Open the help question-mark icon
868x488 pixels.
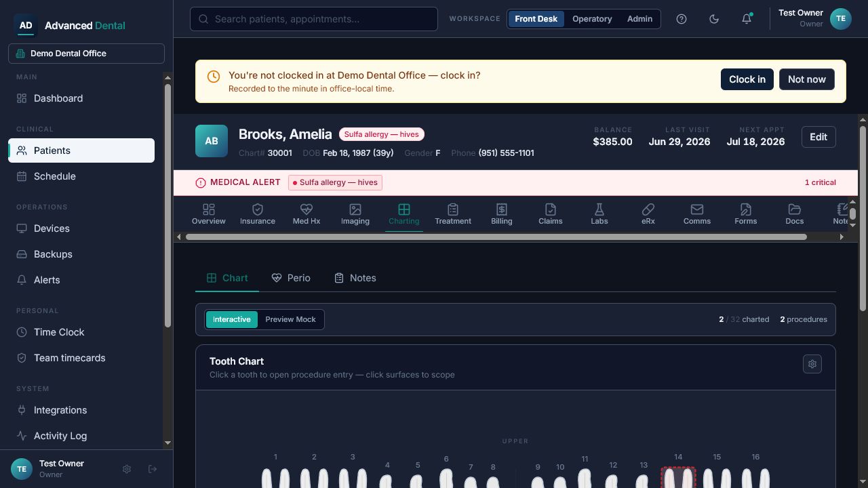click(x=682, y=19)
